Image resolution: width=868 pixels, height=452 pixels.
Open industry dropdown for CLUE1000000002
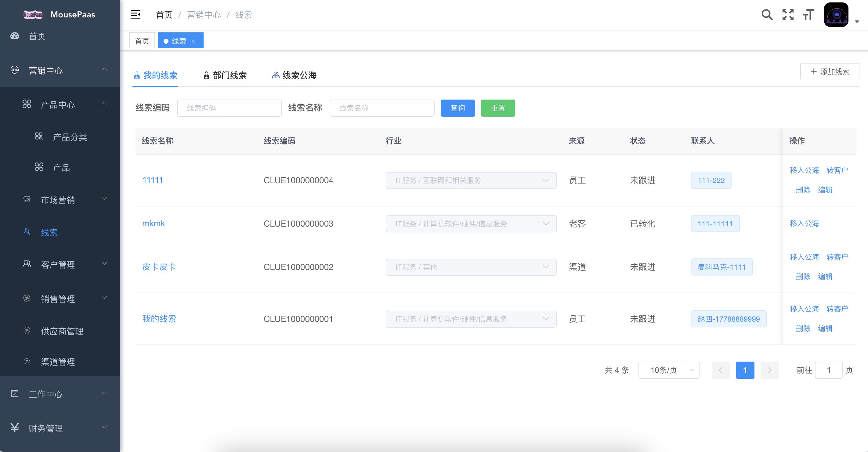point(471,267)
